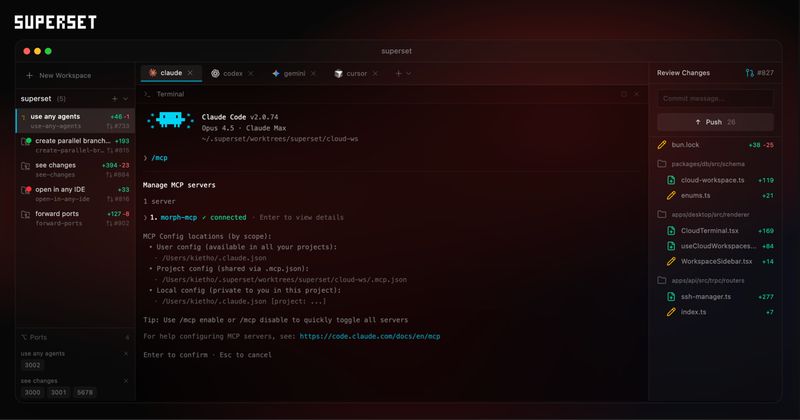Close the Terminal pane
The height and width of the screenshot is (420, 800).
[x=636, y=94]
